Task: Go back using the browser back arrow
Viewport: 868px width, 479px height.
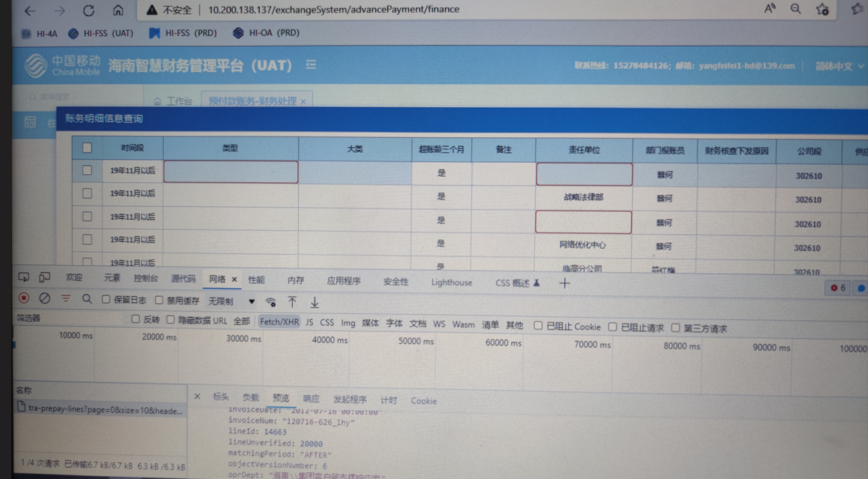Action: point(30,11)
